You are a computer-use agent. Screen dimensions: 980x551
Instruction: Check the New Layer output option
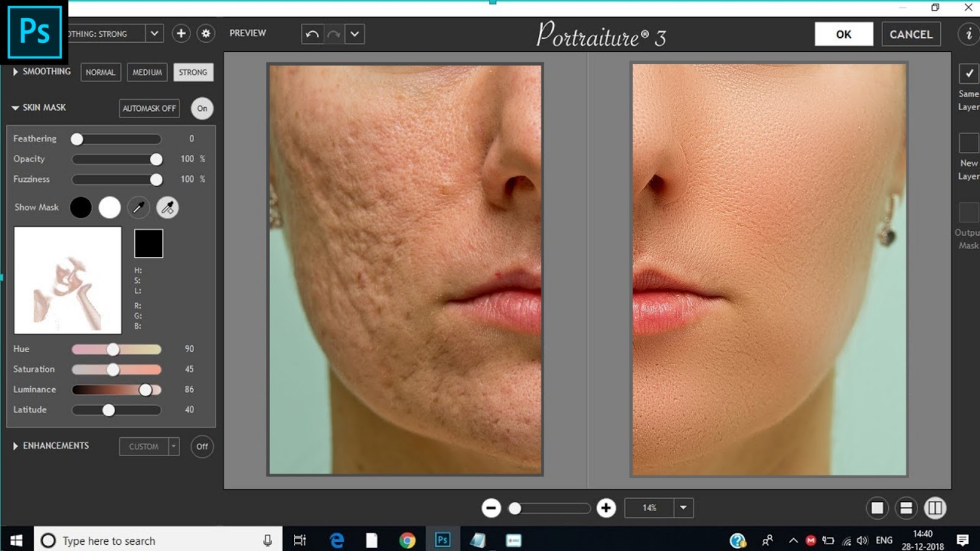(x=969, y=143)
